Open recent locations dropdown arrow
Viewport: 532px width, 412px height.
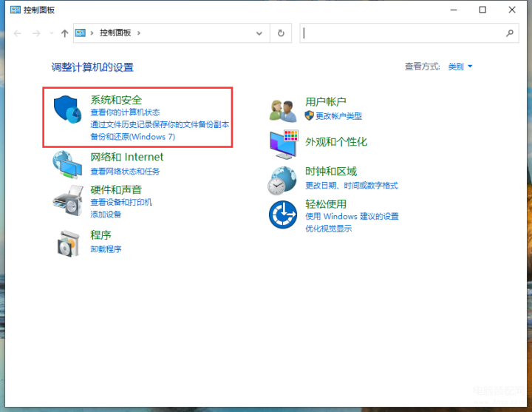click(x=52, y=33)
